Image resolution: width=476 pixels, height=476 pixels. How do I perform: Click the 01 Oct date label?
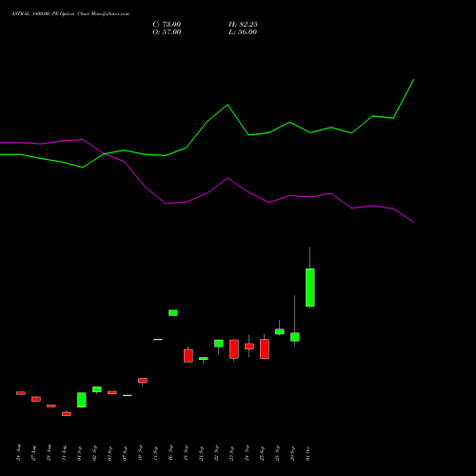[308, 453]
